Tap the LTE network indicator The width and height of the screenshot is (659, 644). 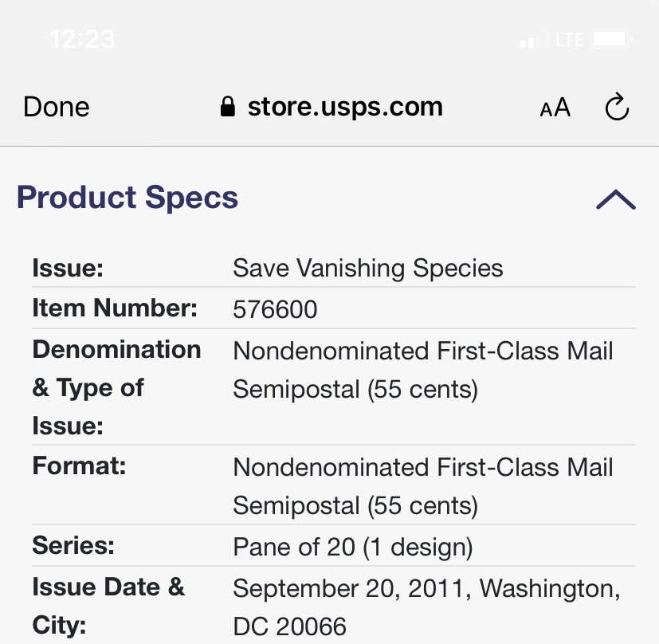point(570,39)
